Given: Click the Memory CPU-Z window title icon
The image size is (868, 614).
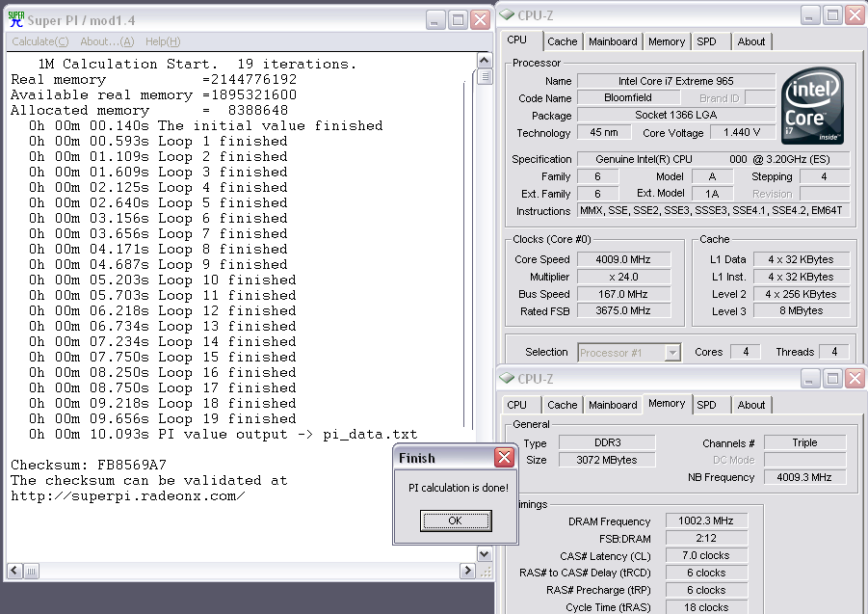Looking at the screenshot, I should coord(507,378).
